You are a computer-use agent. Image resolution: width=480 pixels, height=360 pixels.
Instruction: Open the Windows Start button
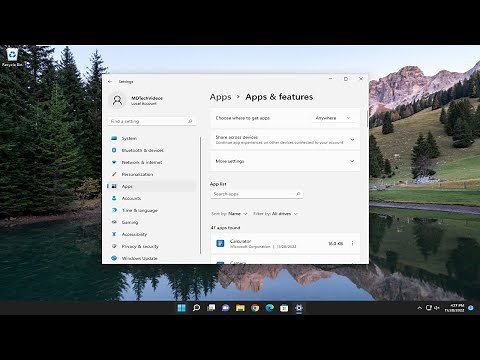[181, 308]
